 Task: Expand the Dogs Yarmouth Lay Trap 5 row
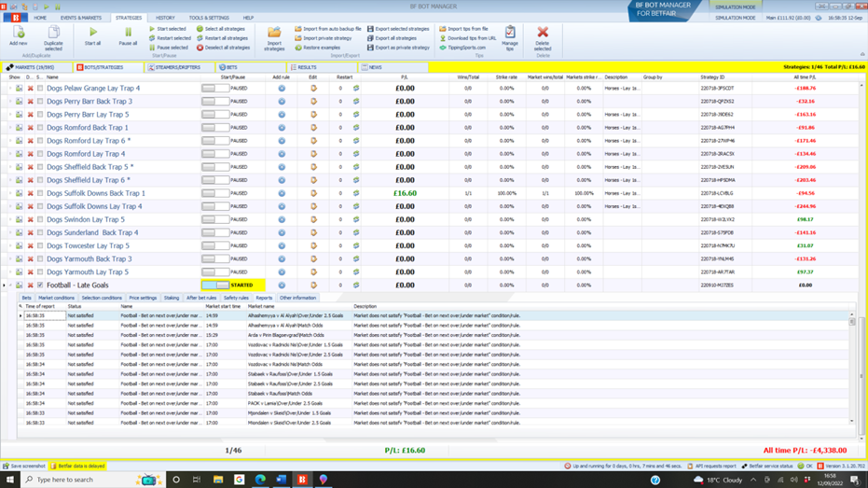click(x=10, y=272)
